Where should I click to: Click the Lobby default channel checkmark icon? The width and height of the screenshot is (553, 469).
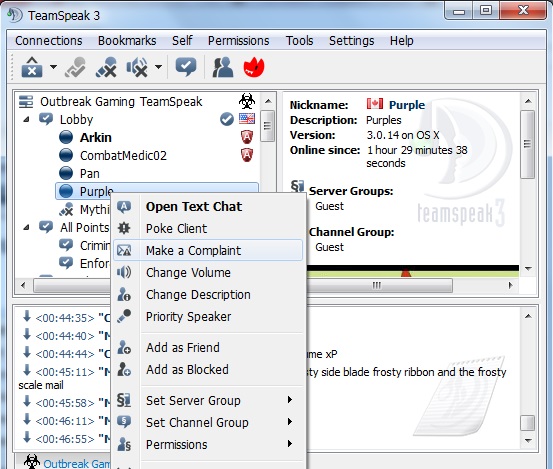point(227,119)
